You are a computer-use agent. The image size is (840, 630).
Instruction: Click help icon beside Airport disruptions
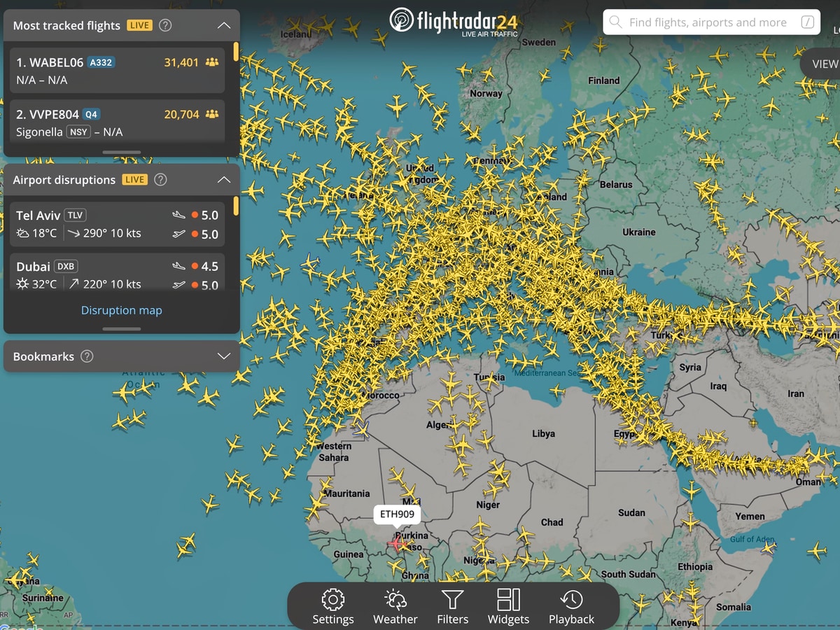[160, 180]
